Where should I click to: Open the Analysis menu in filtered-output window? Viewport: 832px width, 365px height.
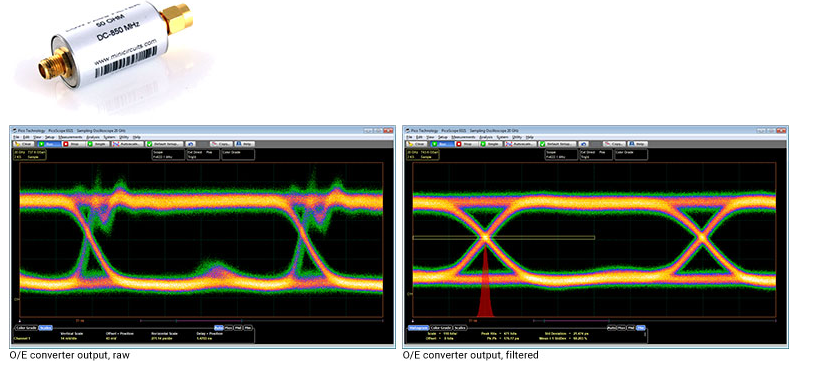point(486,137)
